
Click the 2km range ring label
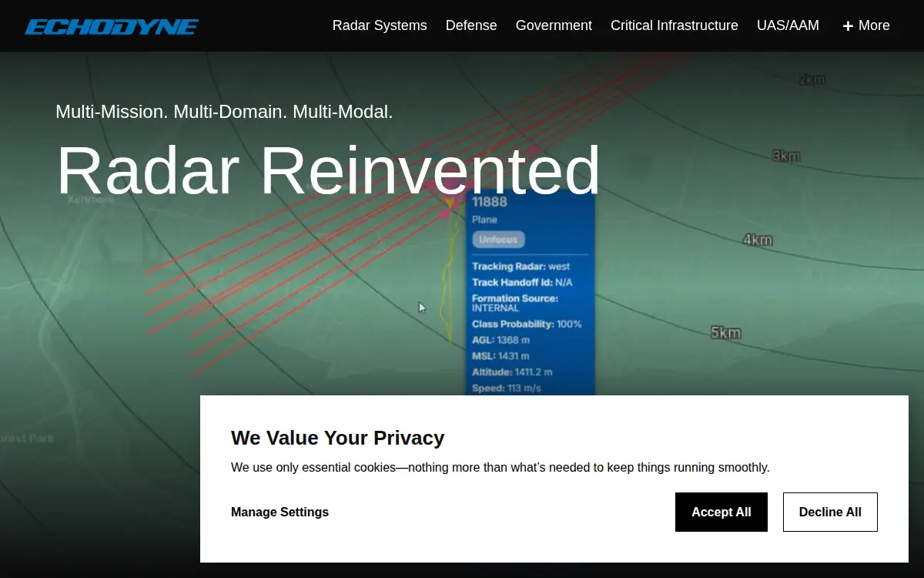pyautogui.click(x=812, y=79)
